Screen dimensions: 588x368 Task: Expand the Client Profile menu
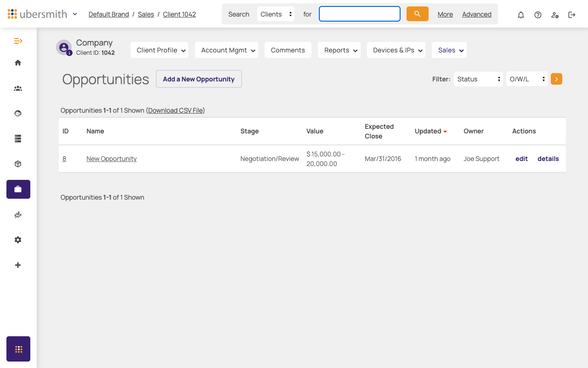click(160, 50)
